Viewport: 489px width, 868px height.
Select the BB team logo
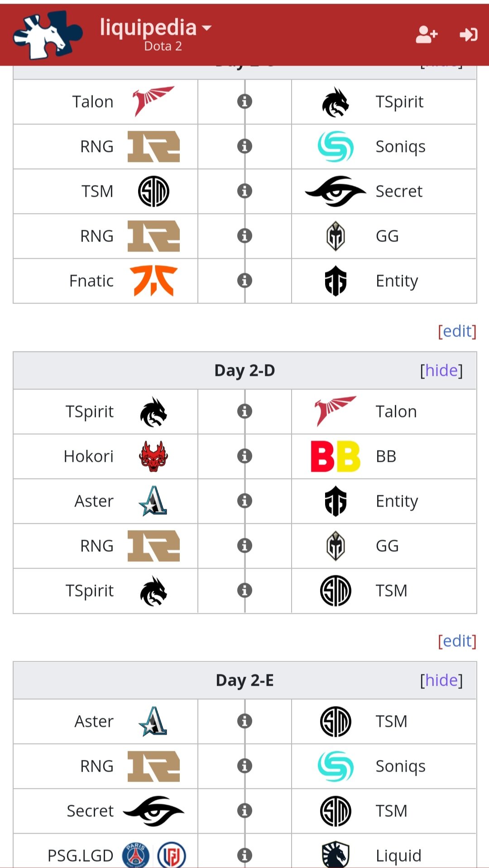click(336, 456)
